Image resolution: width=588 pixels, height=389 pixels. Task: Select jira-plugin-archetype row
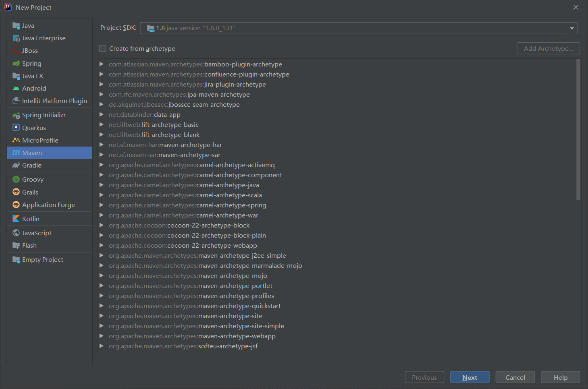click(x=337, y=84)
